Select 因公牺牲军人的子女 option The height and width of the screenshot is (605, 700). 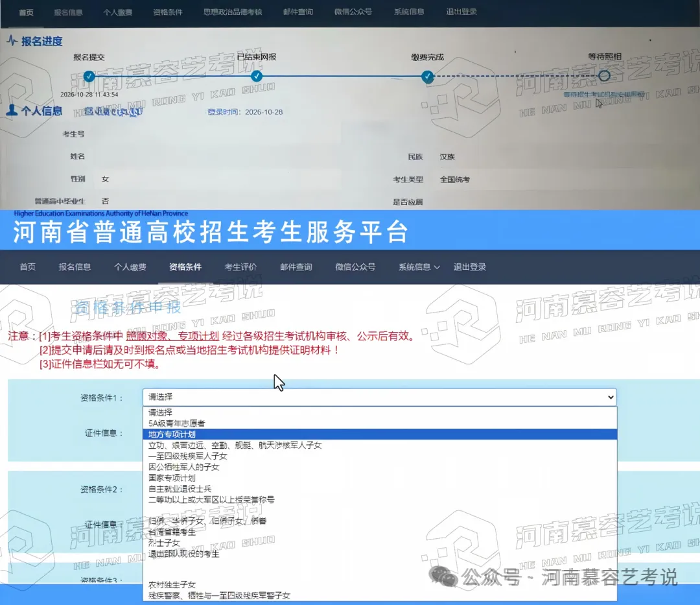380,467
